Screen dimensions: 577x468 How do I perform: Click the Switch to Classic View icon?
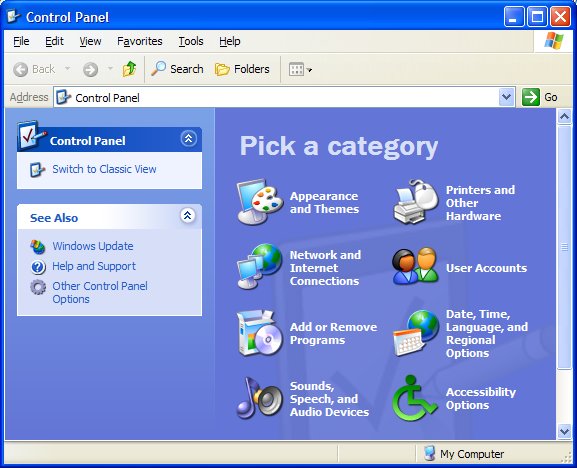(x=37, y=170)
